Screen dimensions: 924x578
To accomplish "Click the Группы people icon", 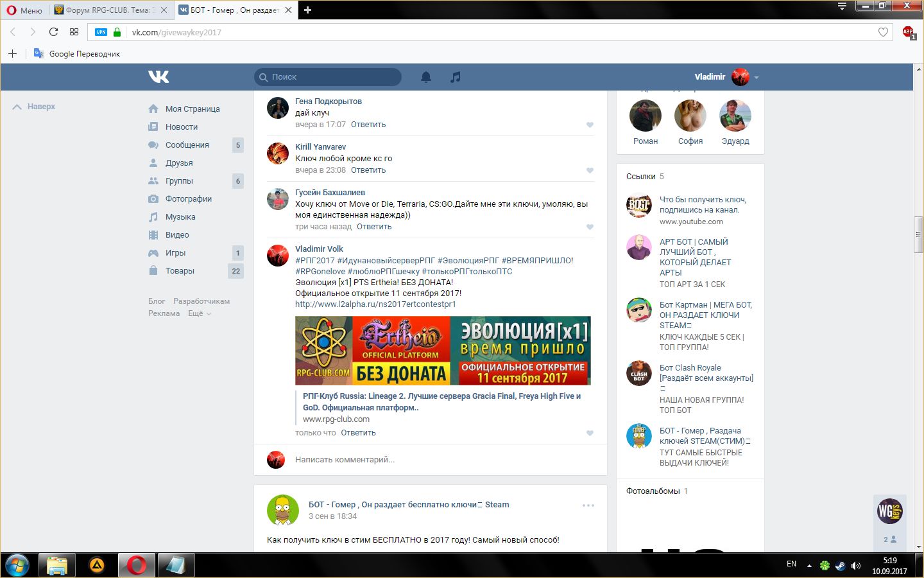I will coord(153,181).
